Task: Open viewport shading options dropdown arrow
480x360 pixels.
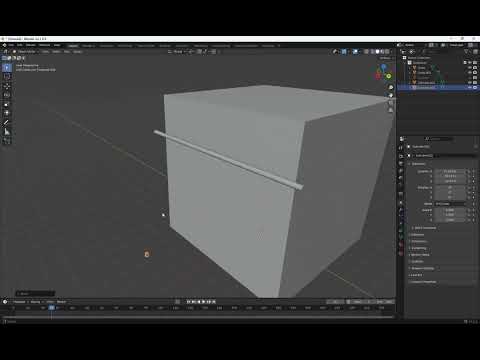Action: [x=392, y=52]
